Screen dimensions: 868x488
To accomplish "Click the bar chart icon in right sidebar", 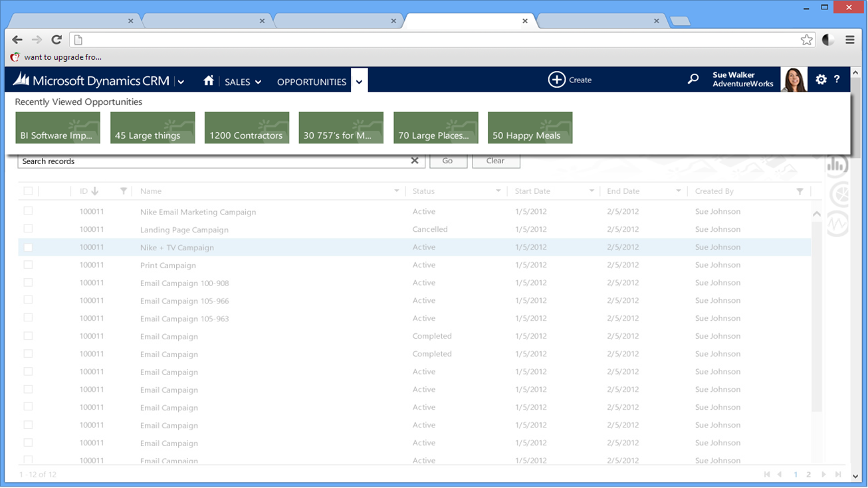I will (837, 166).
